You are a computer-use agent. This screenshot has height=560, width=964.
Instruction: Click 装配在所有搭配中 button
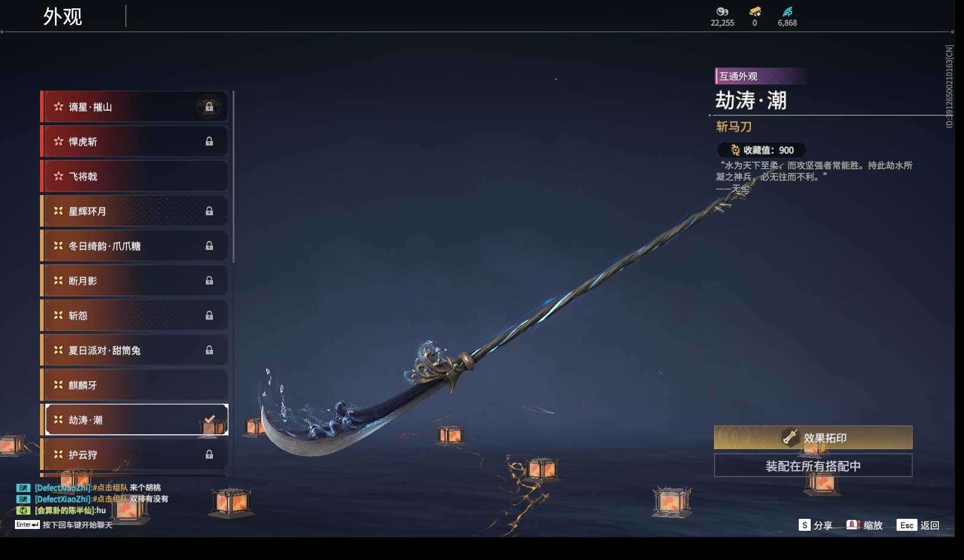813,466
